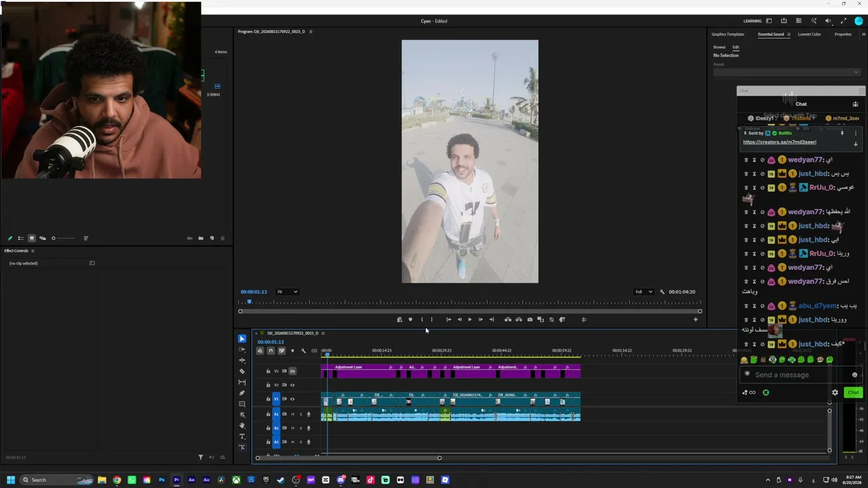
Task: Add a marker in the timeline
Action: (x=292, y=350)
